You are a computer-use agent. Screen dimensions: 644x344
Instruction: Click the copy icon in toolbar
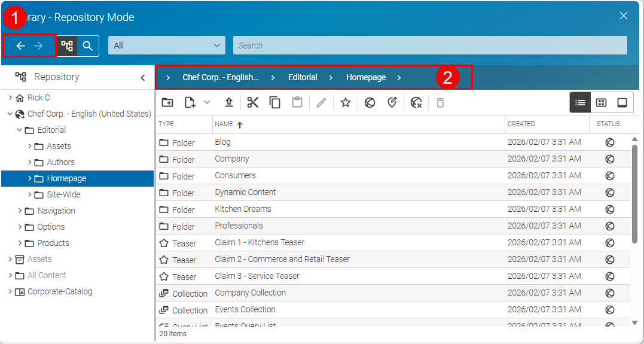(275, 103)
